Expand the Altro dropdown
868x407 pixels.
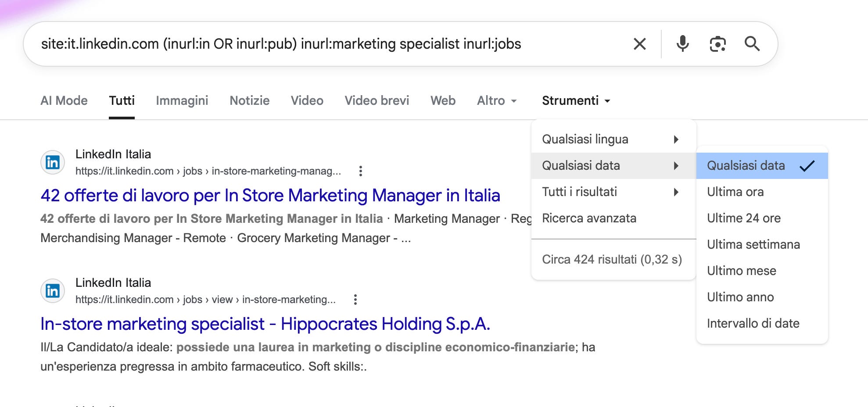[497, 100]
